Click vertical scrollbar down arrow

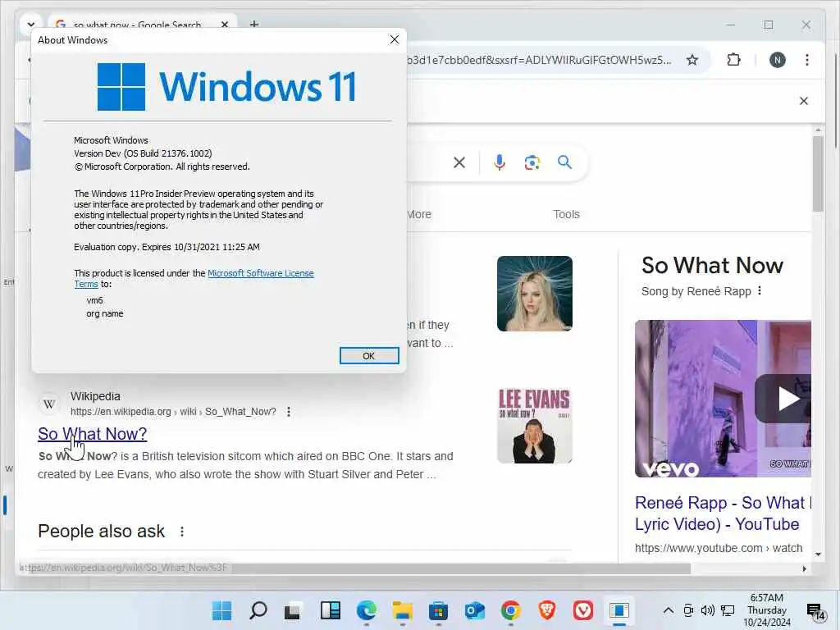pos(818,554)
